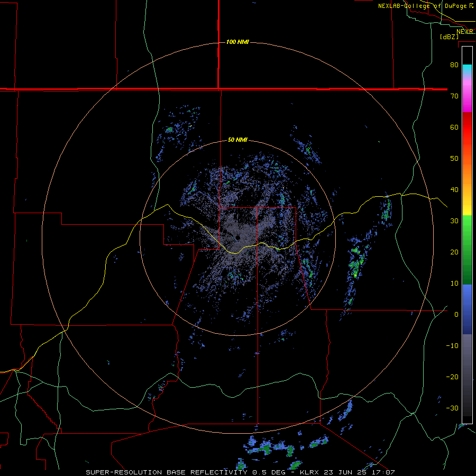Click the 70 value on reflectivity scale
476x476 pixels.
(454, 96)
